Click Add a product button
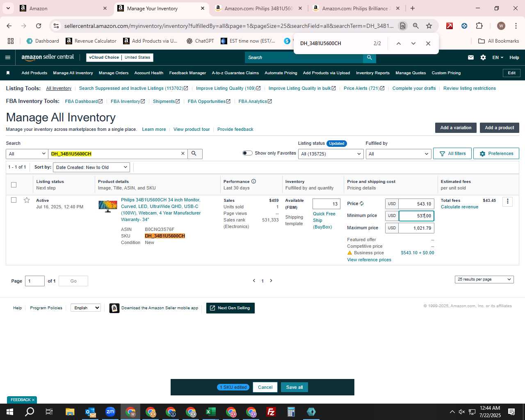Image resolution: width=525 pixels, height=420 pixels. coord(500,128)
